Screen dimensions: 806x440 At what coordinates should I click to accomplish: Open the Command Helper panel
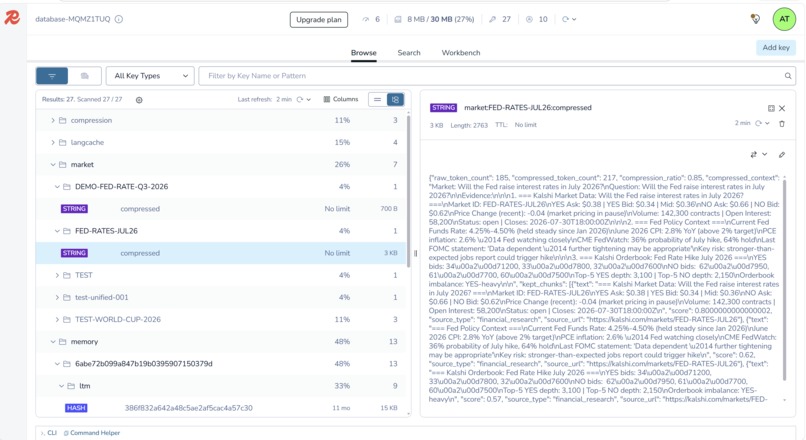(x=91, y=433)
